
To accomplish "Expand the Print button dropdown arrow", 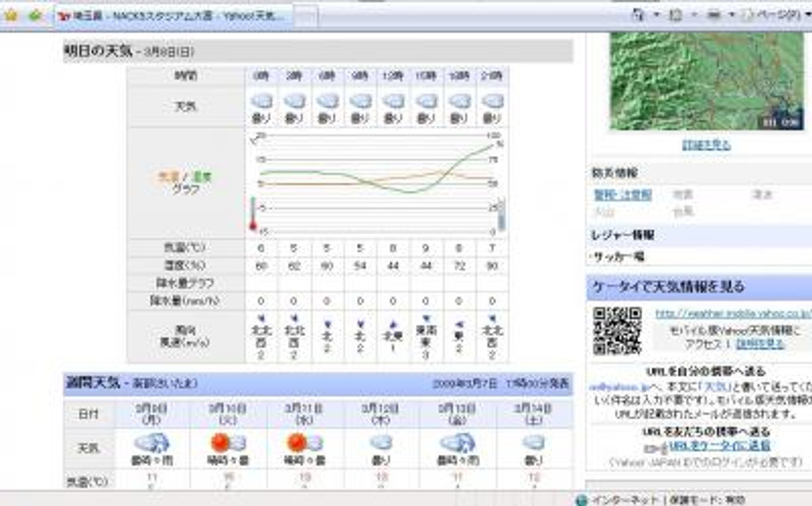I will point(731,15).
